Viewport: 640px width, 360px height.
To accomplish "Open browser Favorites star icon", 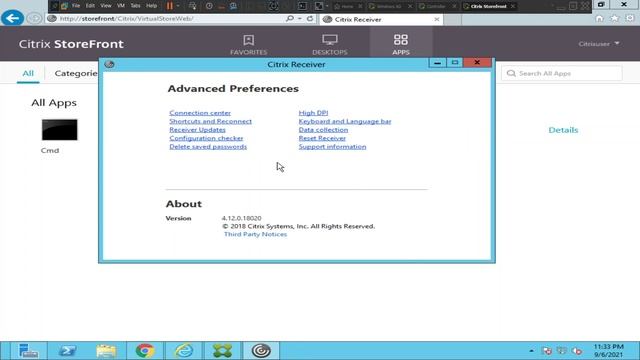I will [615, 18].
